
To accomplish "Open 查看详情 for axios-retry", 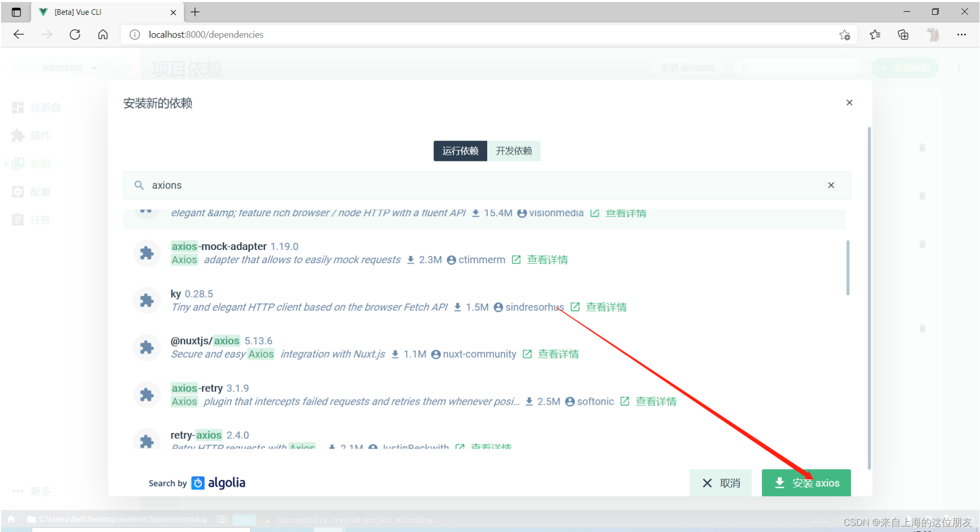I will 656,402.
